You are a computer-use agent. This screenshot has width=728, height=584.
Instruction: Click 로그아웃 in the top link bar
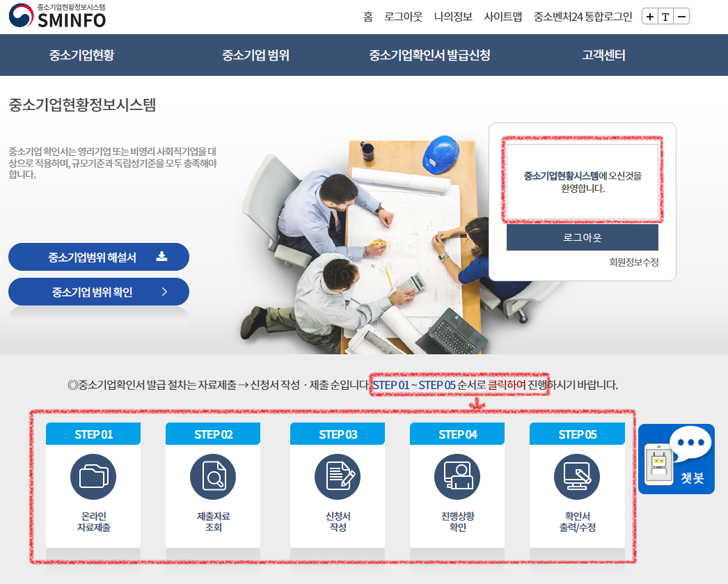tap(404, 17)
